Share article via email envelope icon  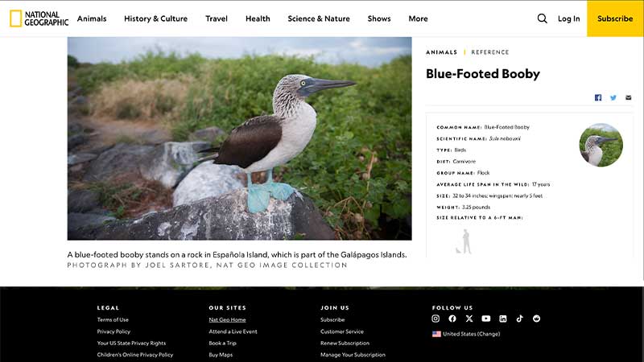point(629,97)
